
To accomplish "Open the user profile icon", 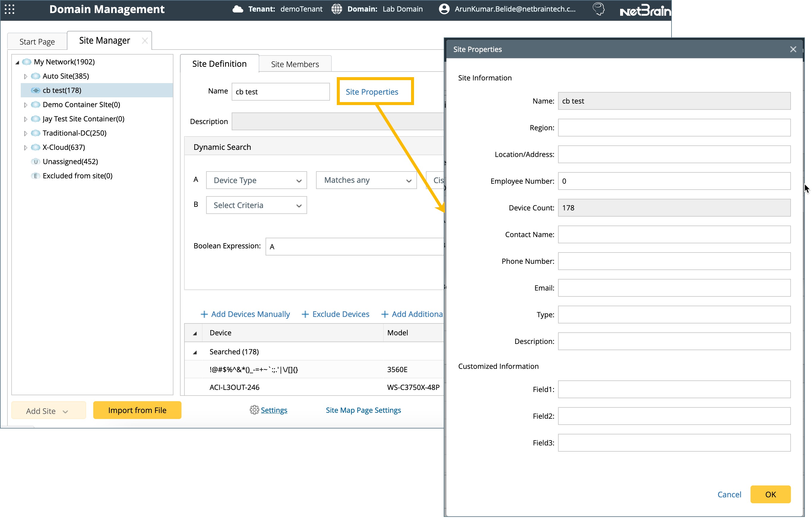I will (444, 9).
